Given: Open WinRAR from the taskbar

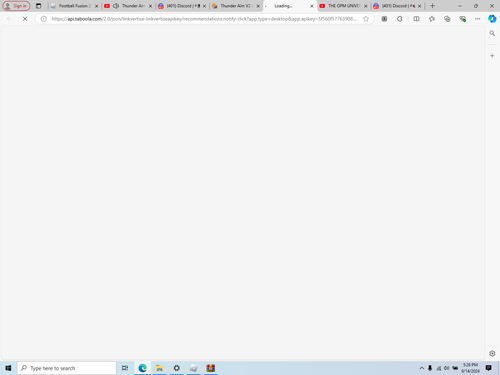Looking at the screenshot, I should [x=210, y=368].
